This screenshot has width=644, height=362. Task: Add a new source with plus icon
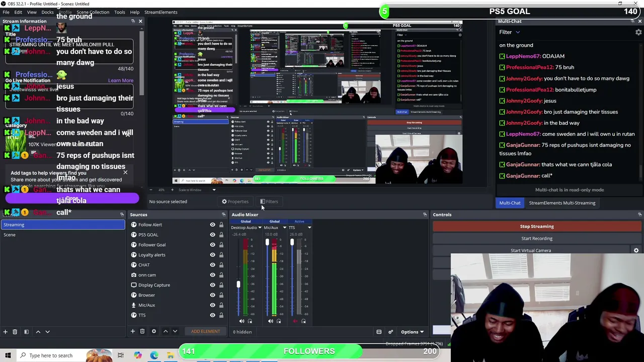click(133, 331)
